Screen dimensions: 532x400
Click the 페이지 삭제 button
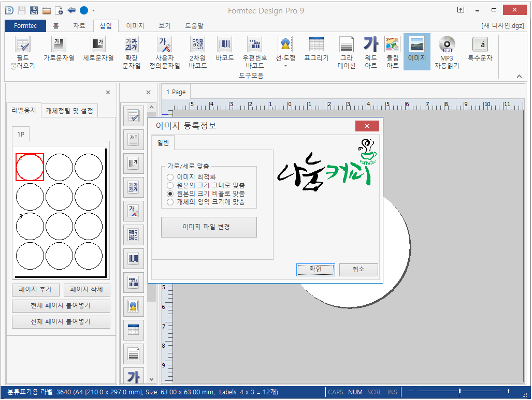point(87,289)
